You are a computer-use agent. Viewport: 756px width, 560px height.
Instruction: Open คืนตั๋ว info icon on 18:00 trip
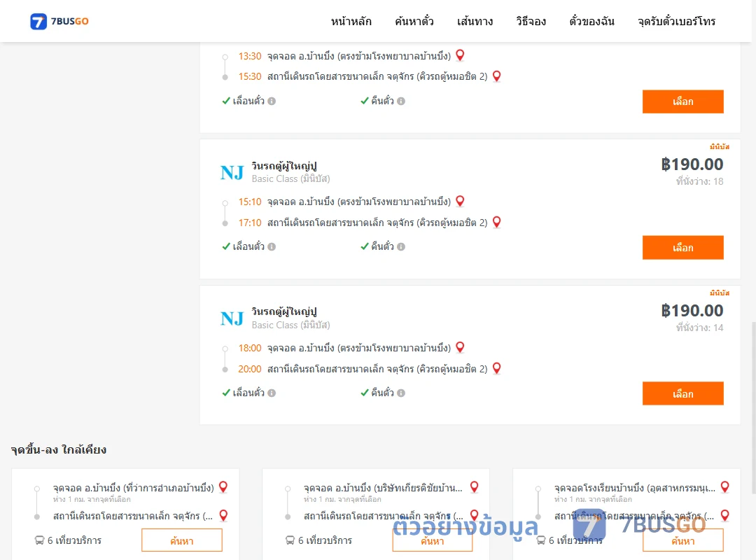(401, 393)
